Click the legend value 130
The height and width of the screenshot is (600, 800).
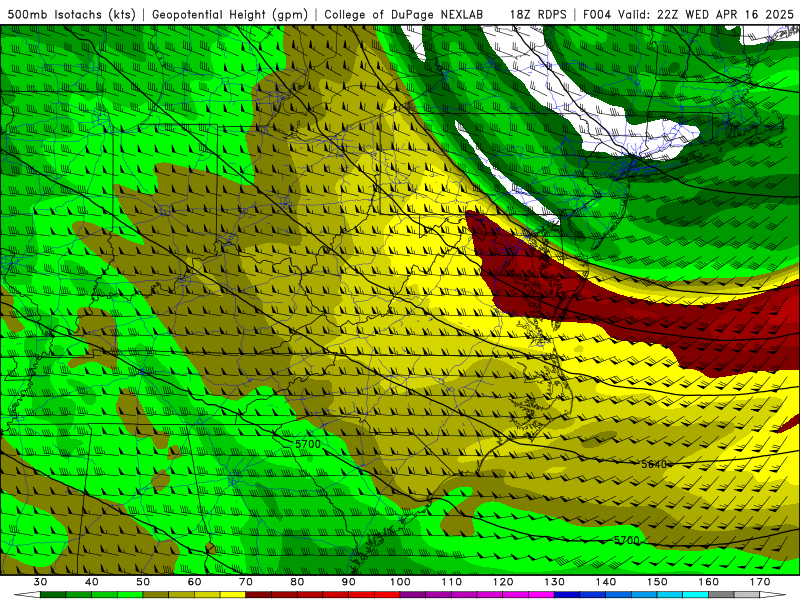[x=554, y=582]
